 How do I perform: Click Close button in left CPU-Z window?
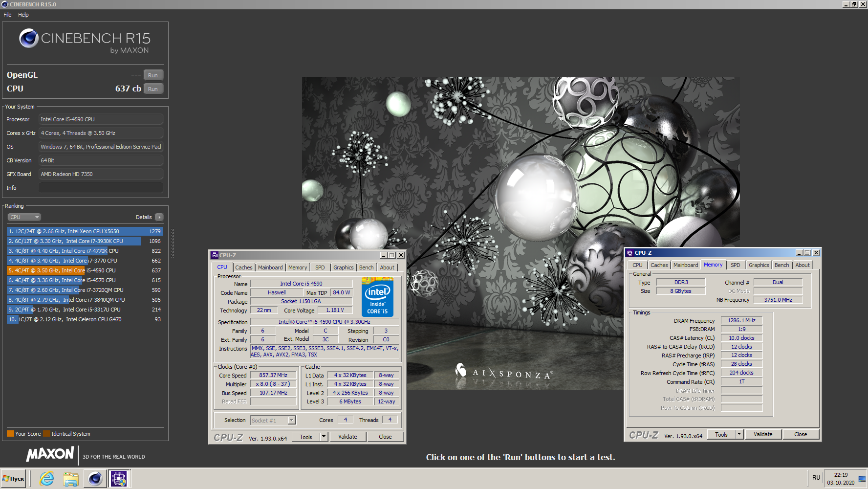click(385, 437)
